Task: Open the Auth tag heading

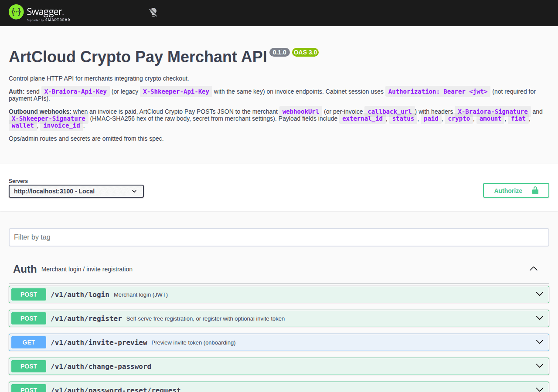Action: pyautogui.click(x=25, y=269)
